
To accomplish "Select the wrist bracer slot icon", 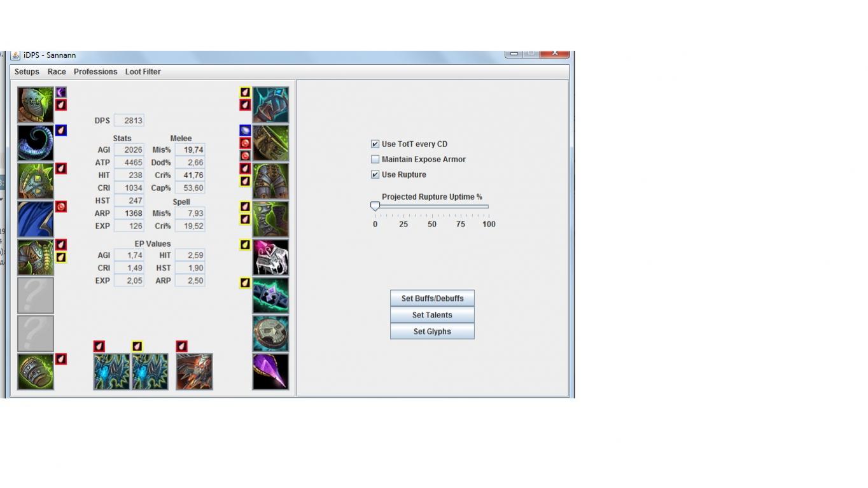I will click(36, 372).
